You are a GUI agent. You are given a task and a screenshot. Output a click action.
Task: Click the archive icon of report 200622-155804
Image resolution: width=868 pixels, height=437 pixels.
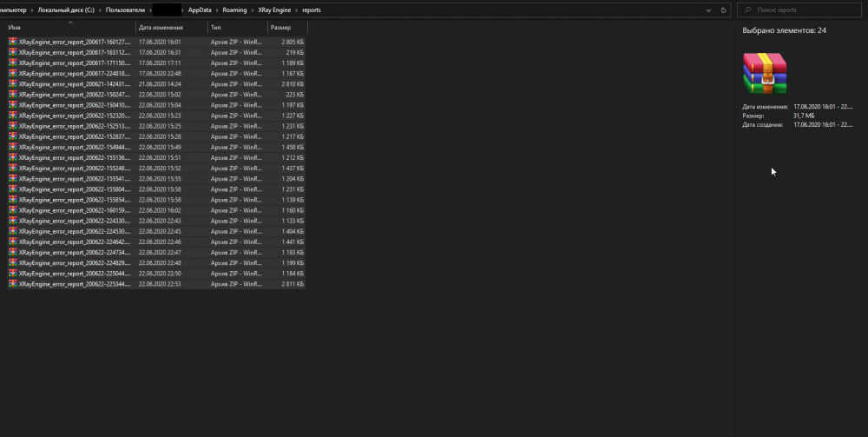pos(13,189)
